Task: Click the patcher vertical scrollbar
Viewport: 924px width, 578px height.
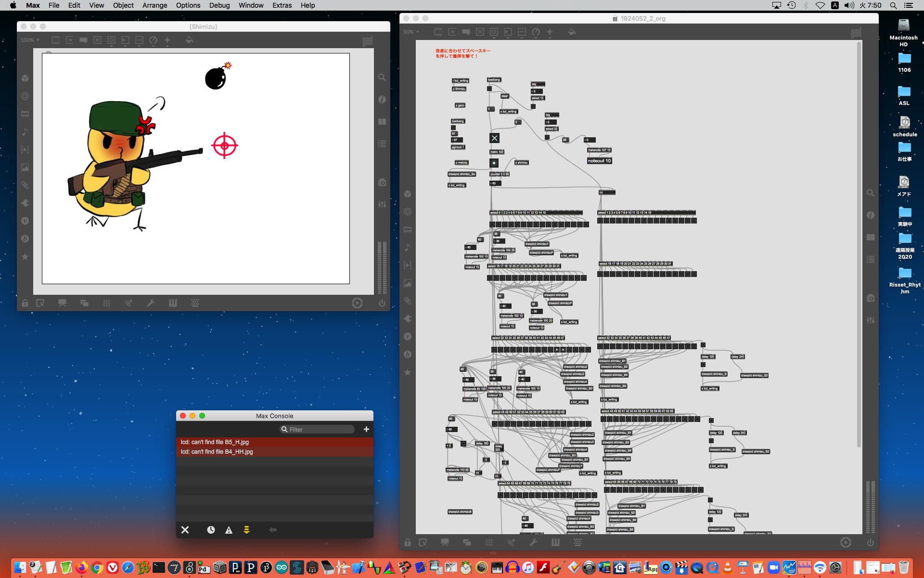Action: [859, 241]
